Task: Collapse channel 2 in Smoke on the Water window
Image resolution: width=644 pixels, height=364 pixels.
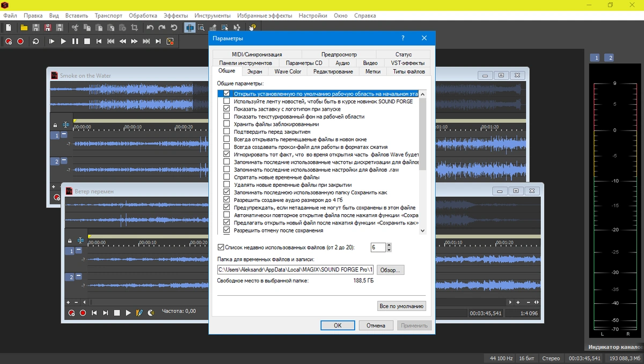Action: click(x=64, y=161)
